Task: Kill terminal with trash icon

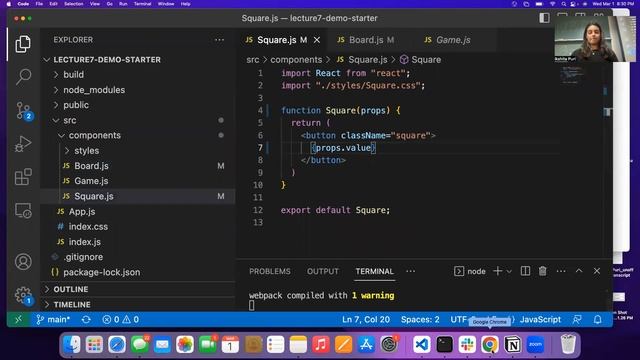Action: pos(542,271)
